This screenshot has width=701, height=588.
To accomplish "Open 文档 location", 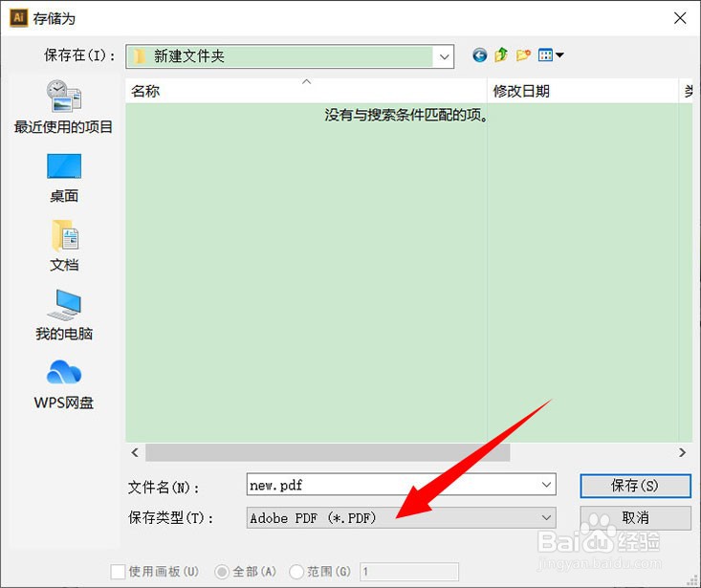I will coord(64,246).
